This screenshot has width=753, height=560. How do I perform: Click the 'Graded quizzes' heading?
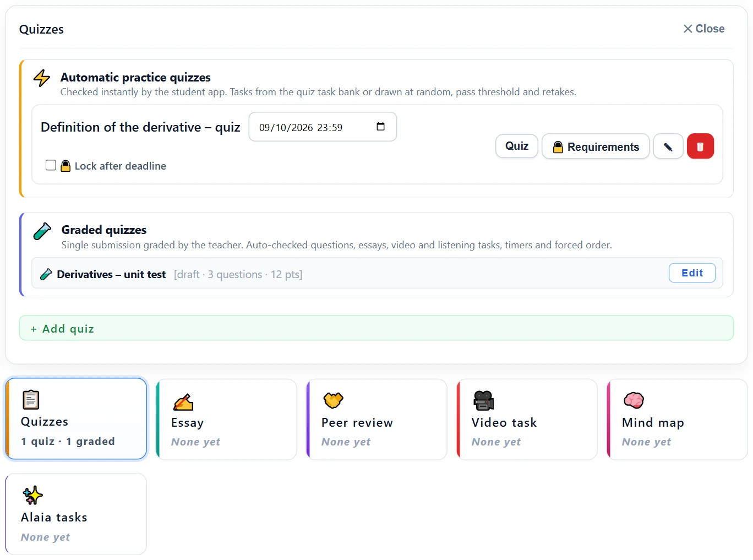tap(104, 230)
